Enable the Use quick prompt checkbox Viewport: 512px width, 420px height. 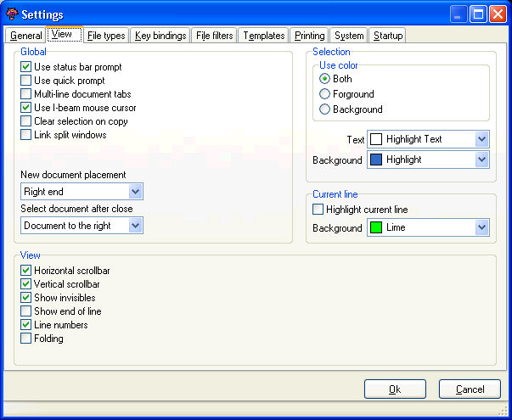(x=26, y=81)
